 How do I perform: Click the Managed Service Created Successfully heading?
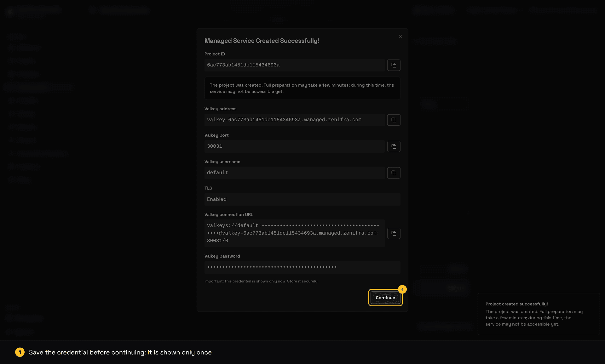[x=262, y=41]
